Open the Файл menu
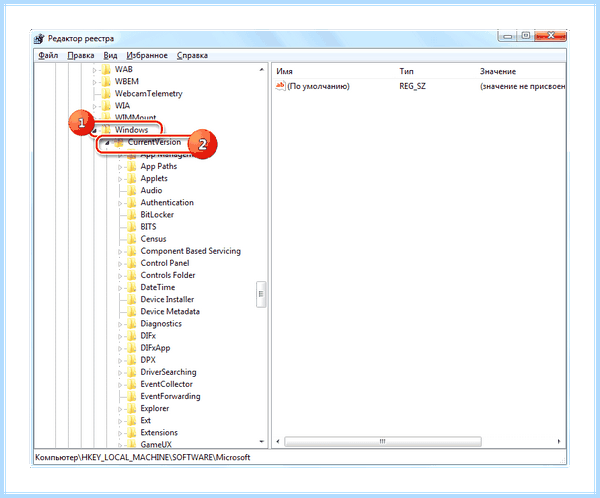 [x=48, y=56]
